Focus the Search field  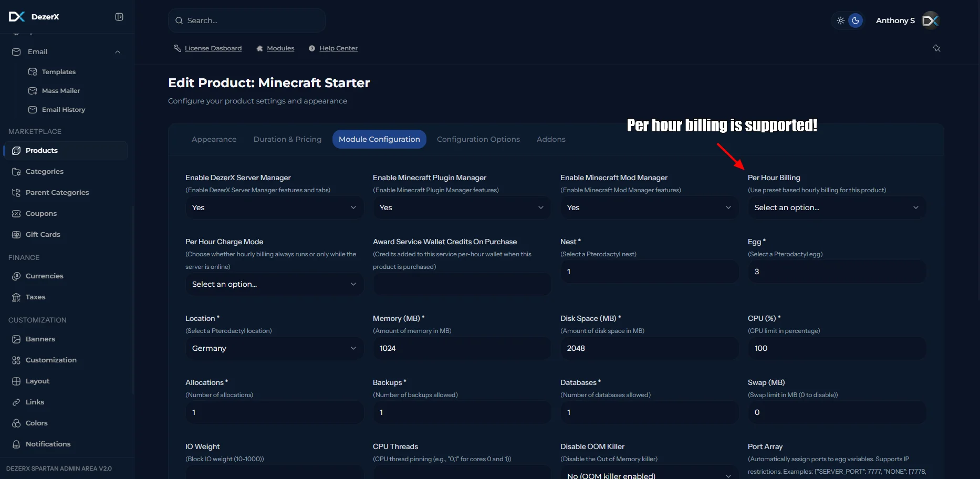(247, 20)
